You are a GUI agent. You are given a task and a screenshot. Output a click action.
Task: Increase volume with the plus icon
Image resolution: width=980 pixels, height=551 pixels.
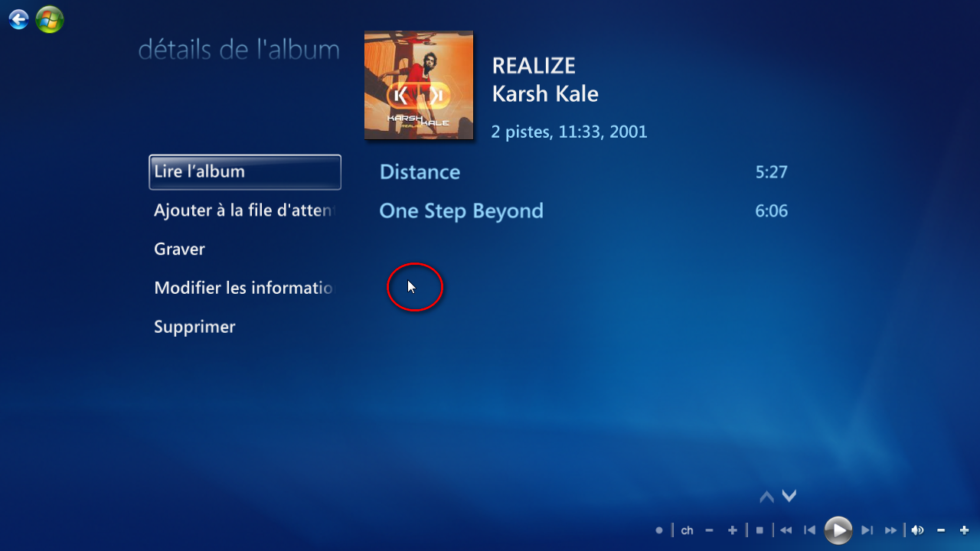(x=964, y=530)
